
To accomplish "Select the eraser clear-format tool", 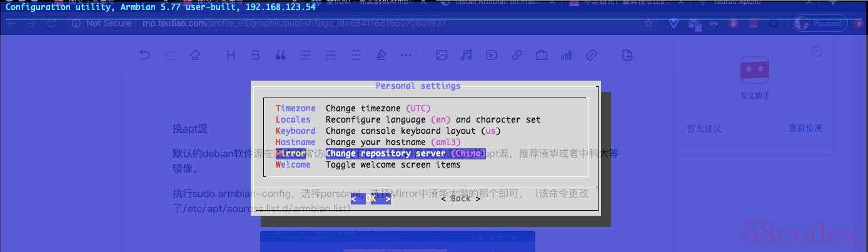I will click(195, 55).
